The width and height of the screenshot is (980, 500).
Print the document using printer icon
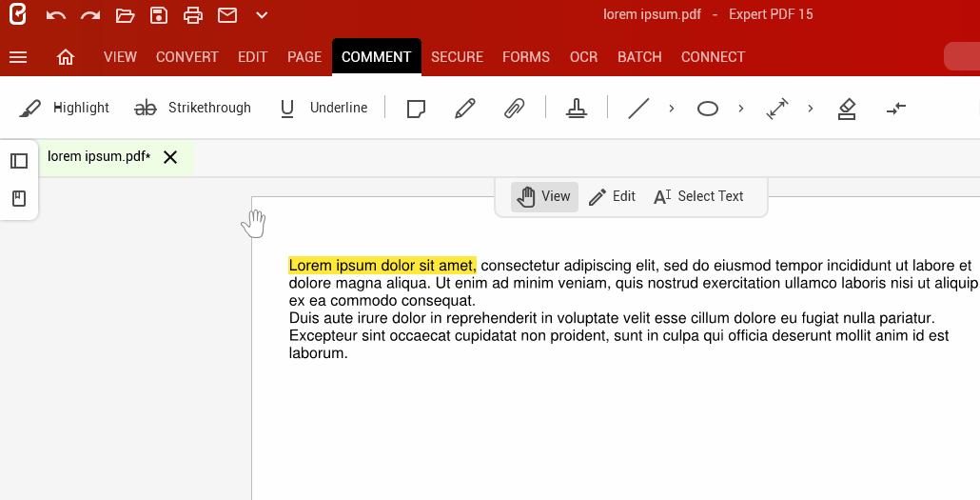coord(193,15)
